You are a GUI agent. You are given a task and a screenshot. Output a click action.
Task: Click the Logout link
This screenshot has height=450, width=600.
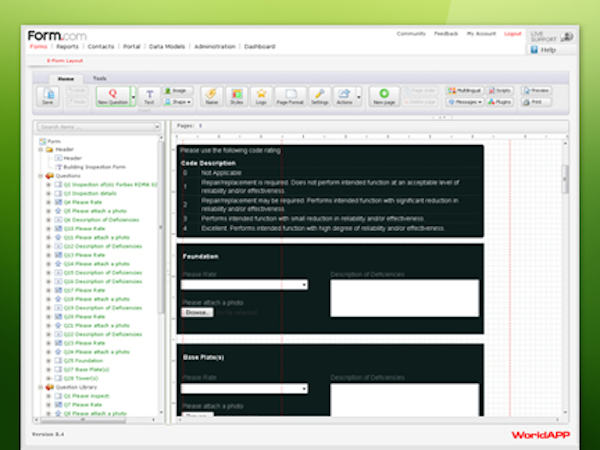pos(513,34)
